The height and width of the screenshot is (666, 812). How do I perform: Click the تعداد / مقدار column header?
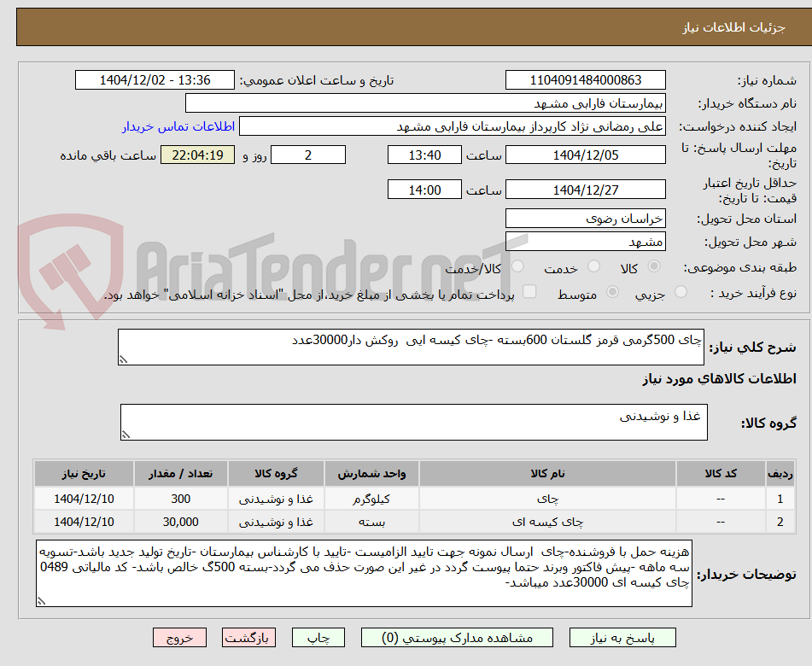pyautogui.click(x=181, y=473)
